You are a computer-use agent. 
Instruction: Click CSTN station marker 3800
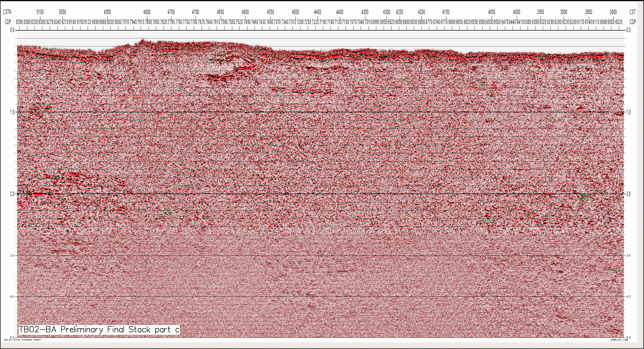click(613, 12)
